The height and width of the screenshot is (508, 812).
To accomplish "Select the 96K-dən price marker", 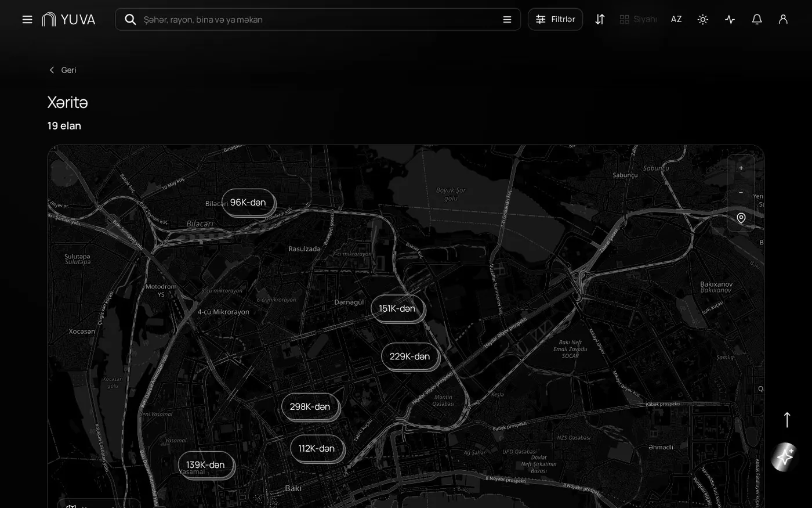I will click(248, 203).
